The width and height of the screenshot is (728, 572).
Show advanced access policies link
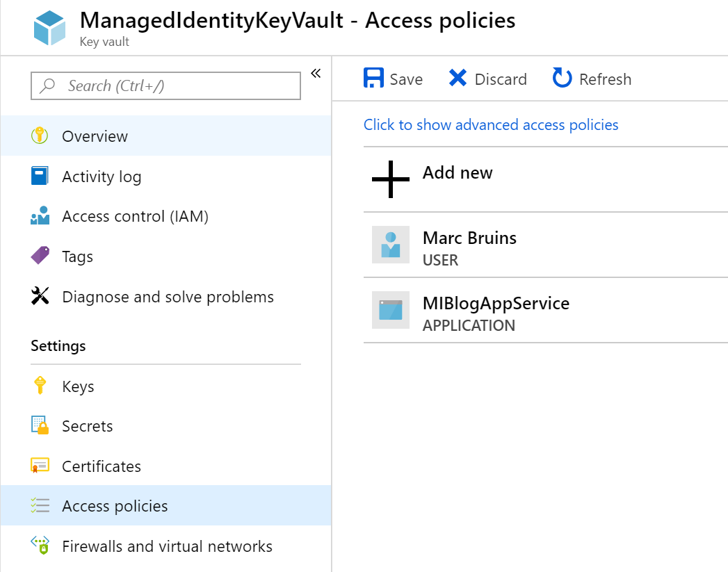[491, 125]
